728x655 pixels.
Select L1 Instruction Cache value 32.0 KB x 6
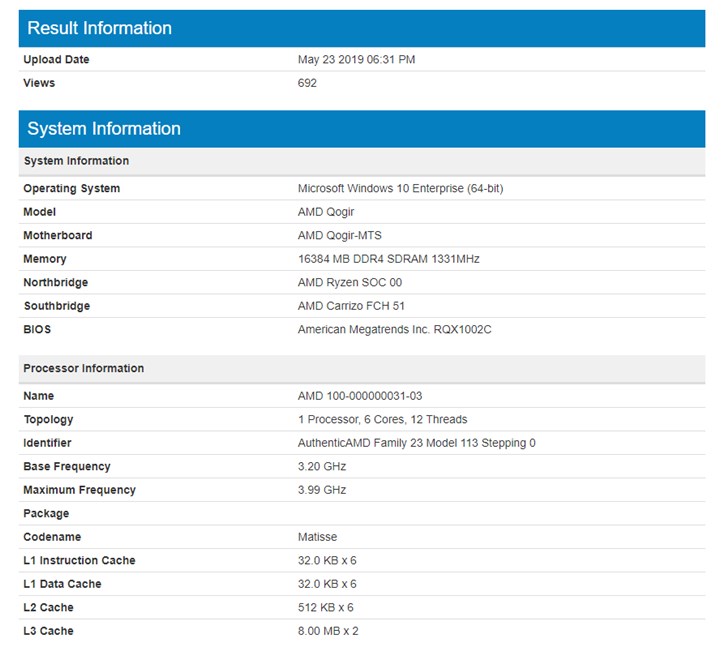coord(327,560)
